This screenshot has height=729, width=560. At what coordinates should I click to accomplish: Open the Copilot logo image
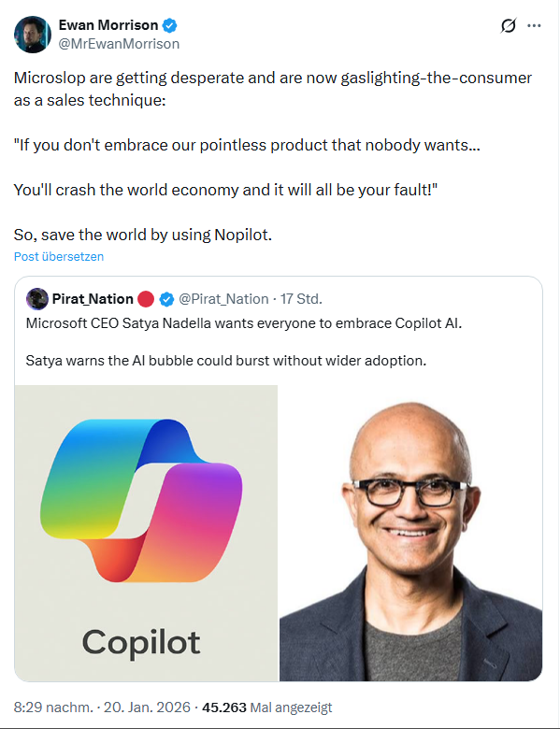[146, 533]
